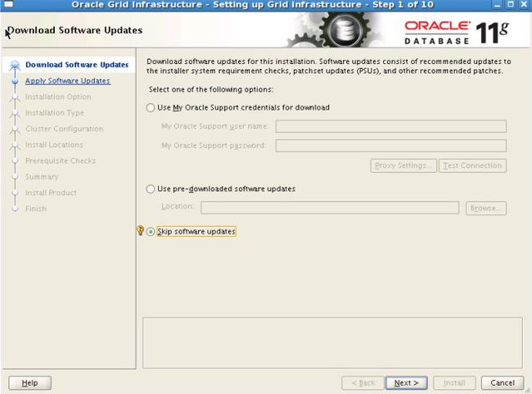Select Use pre-downloaded software updates option
532x394 pixels.
151,189
